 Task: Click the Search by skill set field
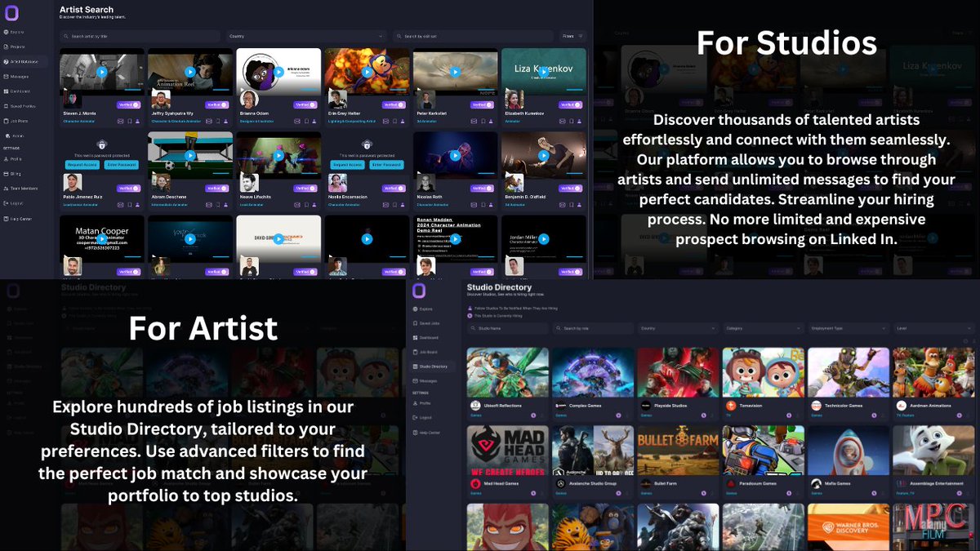click(x=474, y=36)
